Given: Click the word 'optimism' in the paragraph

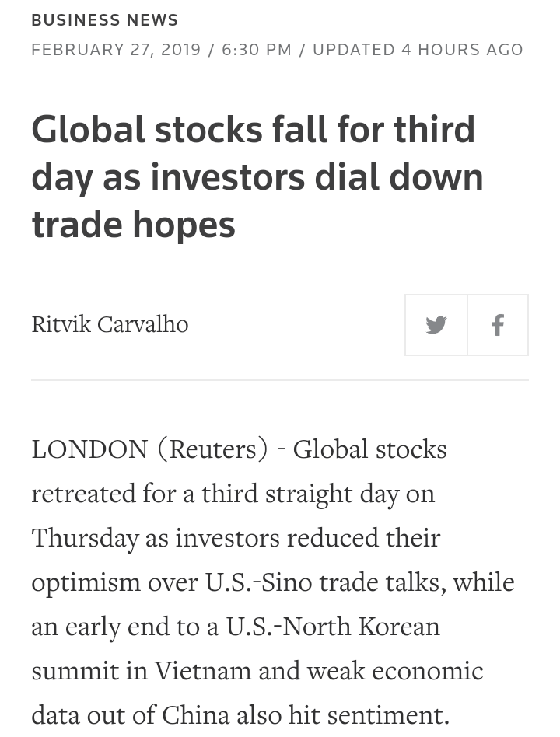Looking at the screenshot, I should 86,583.
